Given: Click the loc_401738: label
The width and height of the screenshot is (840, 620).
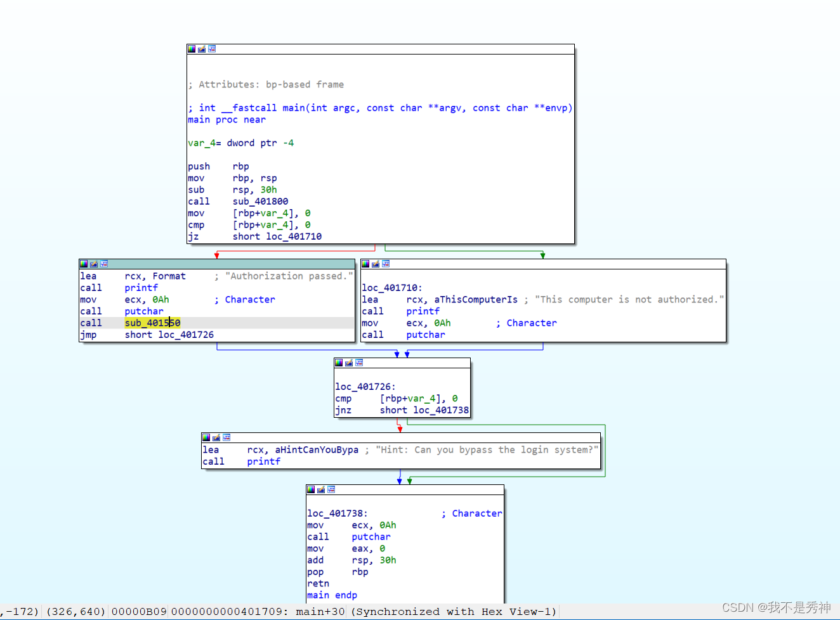Looking at the screenshot, I should click(x=337, y=513).
